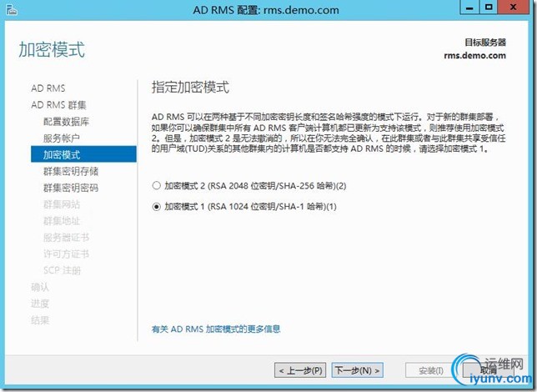Click the 安装(I) install button
This screenshot has height=392, width=537.
[431, 370]
